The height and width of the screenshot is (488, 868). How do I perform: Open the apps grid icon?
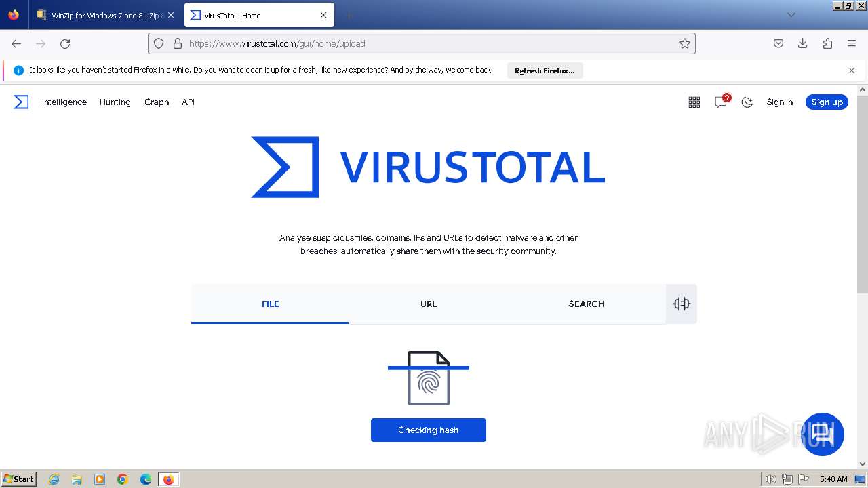pyautogui.click(x=694, y=102)
